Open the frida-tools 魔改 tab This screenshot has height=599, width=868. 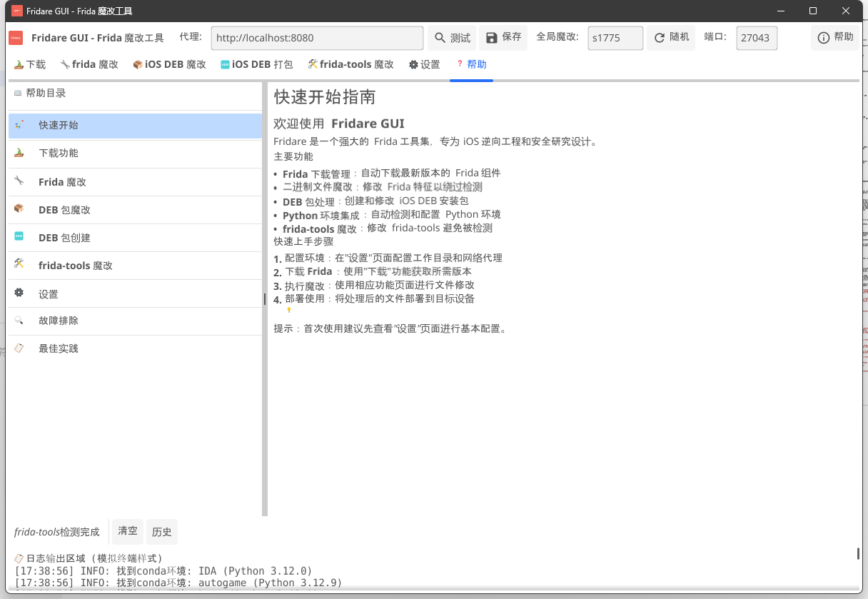(351, 64)
